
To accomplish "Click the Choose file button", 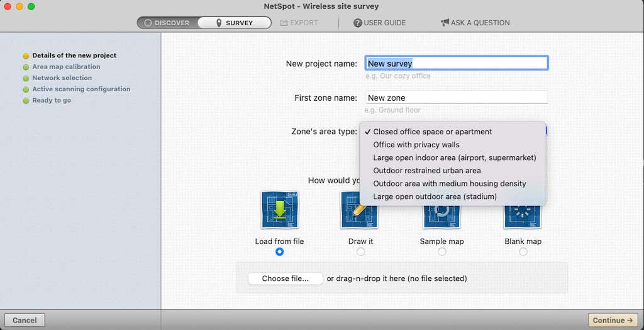I will (x=286, y=278).
